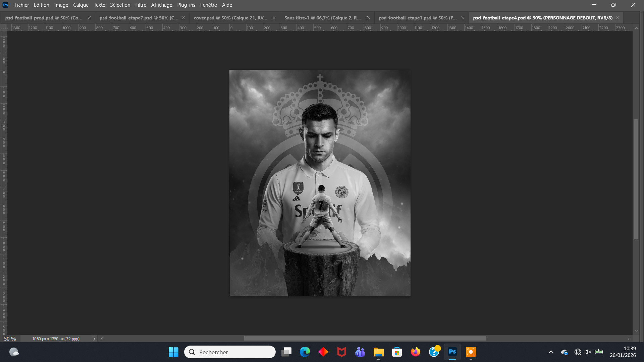
Task: Show hidden system tray icons chevron
Action: tap(551, 352)
